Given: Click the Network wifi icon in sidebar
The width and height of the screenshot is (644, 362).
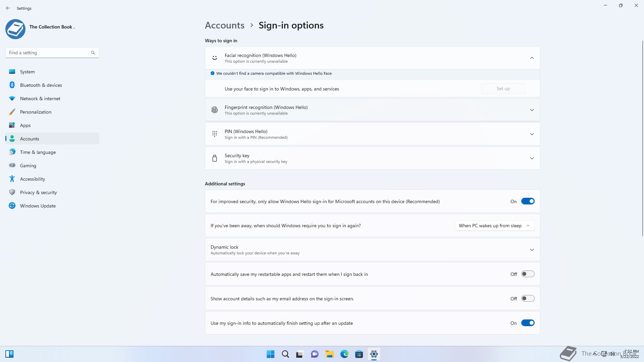Looking at the screenshot, I should pyautogui.click(x=12, y=98).
